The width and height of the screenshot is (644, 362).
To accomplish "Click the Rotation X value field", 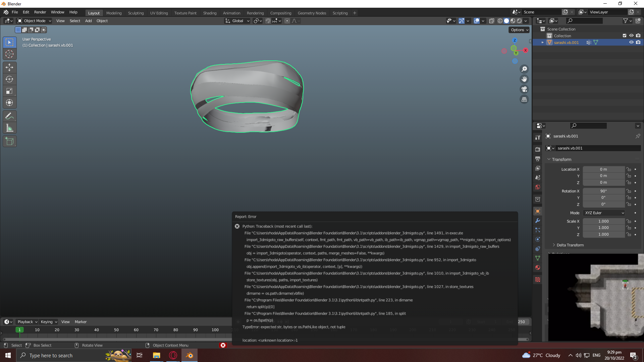I will pyautogui.click(x=603, y=191).
